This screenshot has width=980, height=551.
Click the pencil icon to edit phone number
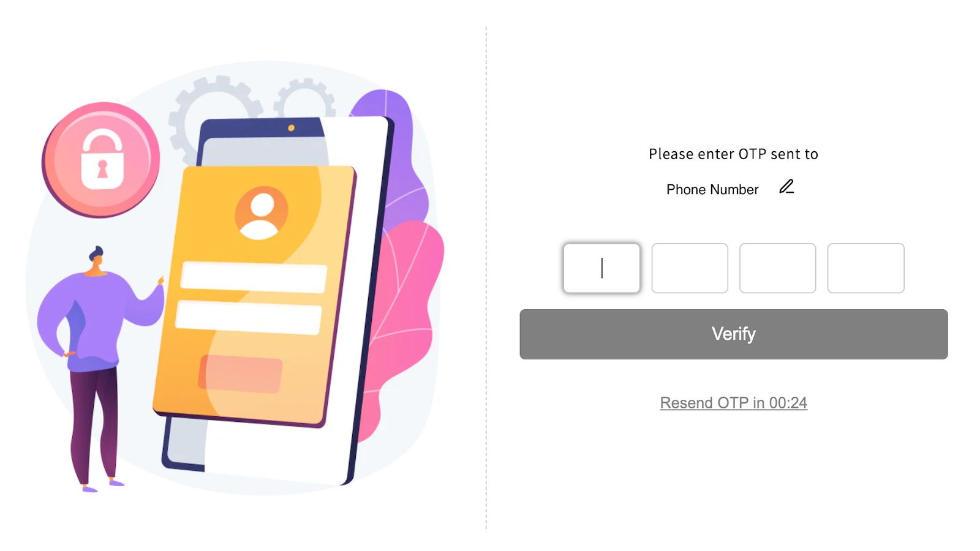[x=786, y=187]
